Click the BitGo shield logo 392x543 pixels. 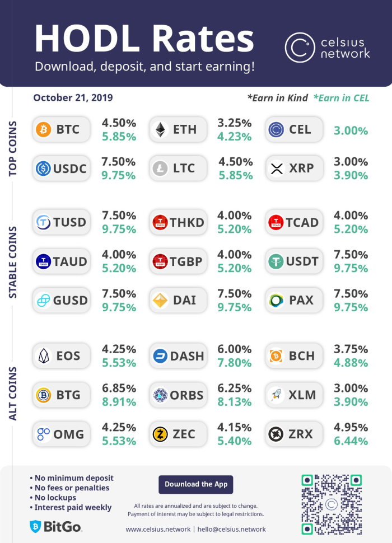pos(35,527)
